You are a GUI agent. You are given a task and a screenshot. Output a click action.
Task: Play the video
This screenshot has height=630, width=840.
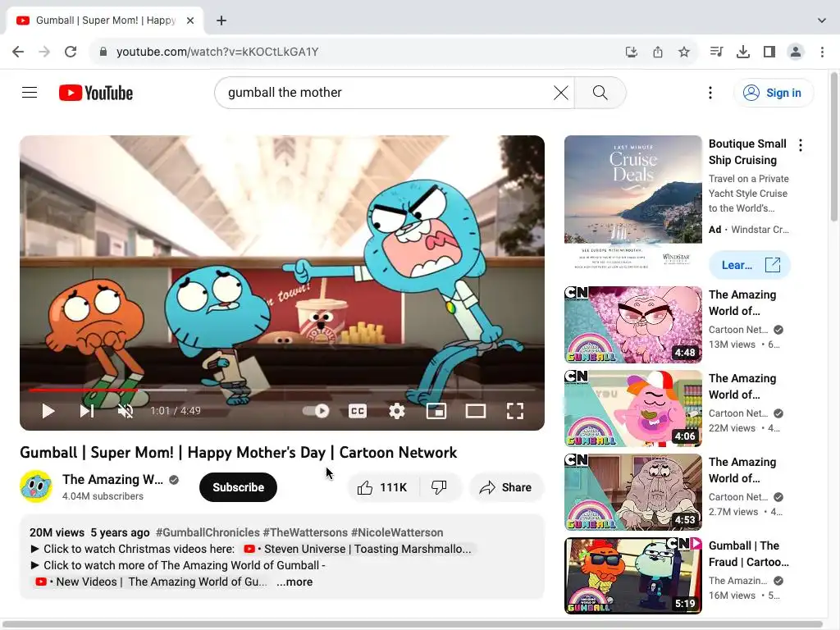click(48, 411)
